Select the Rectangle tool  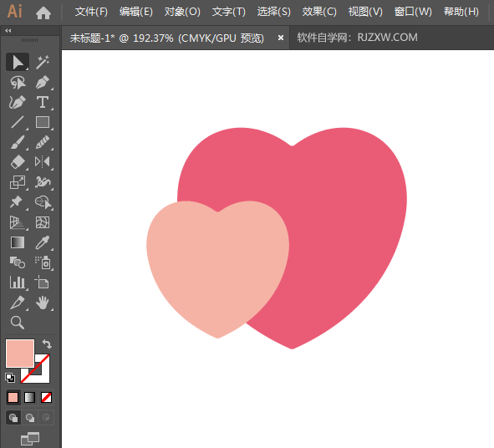point(43,122)
